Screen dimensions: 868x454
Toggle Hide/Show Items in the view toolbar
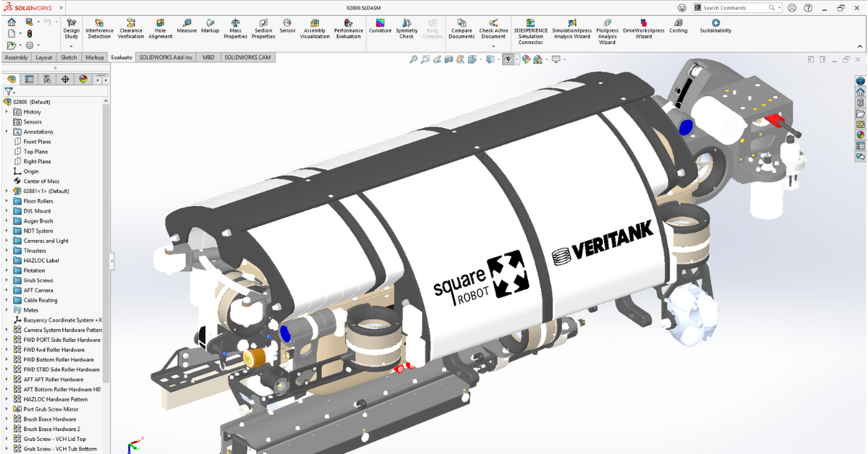[x=507, y=59]
